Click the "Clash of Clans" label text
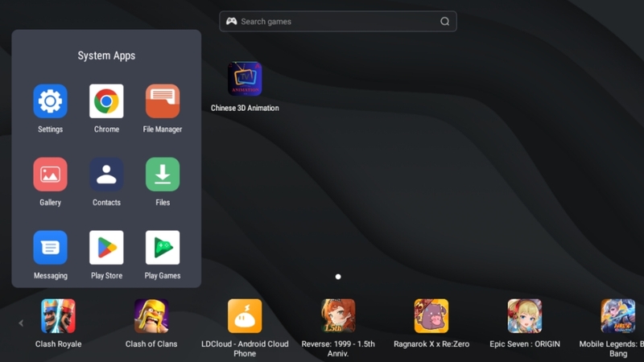Viewport: 644px width, 362px height. (151, 344)
